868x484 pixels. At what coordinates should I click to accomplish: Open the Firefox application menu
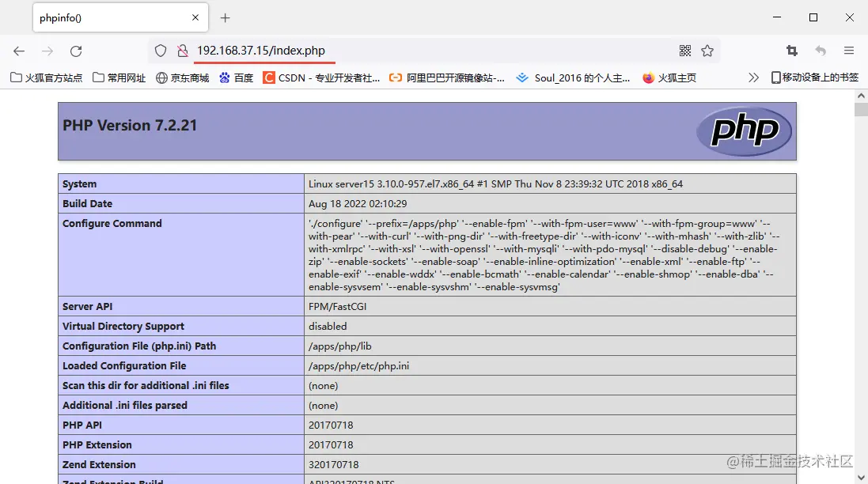point(849,51)
